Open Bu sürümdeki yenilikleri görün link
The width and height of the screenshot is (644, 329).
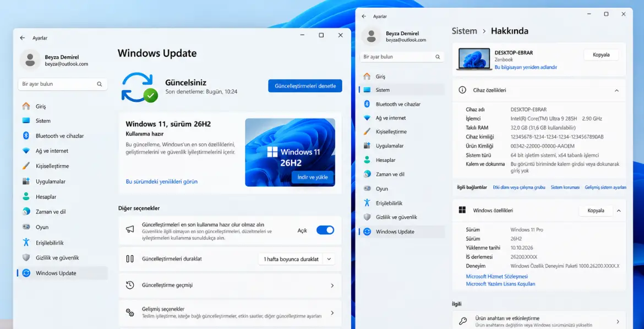[161, 181]
